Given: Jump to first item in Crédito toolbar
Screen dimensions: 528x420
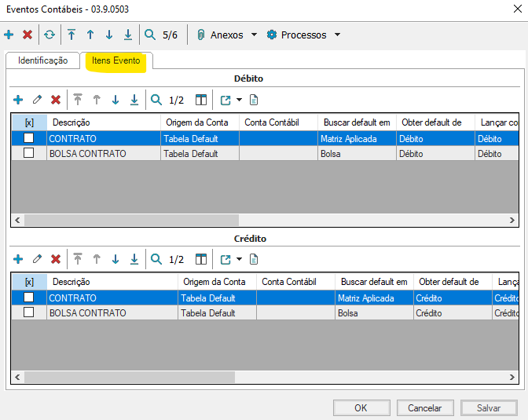Looking at the screenshot, I should coord(78,259).
